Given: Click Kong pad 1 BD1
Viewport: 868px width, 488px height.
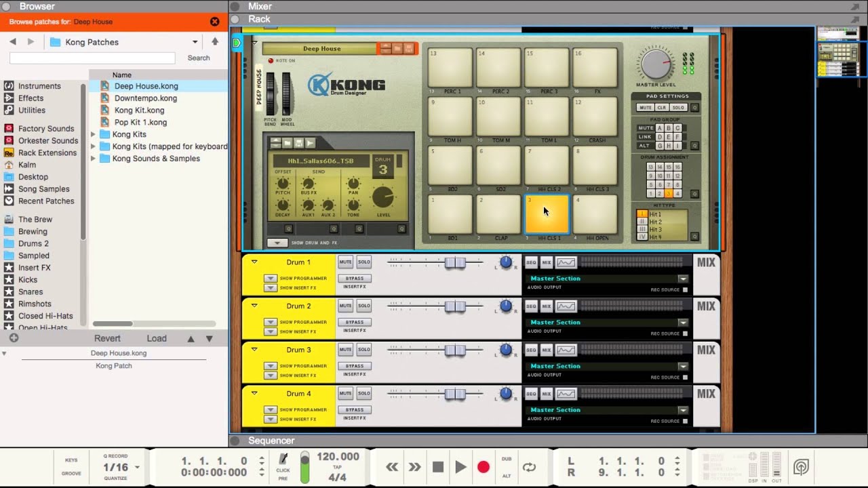Looking at the screenshot, I should (450, 214).
